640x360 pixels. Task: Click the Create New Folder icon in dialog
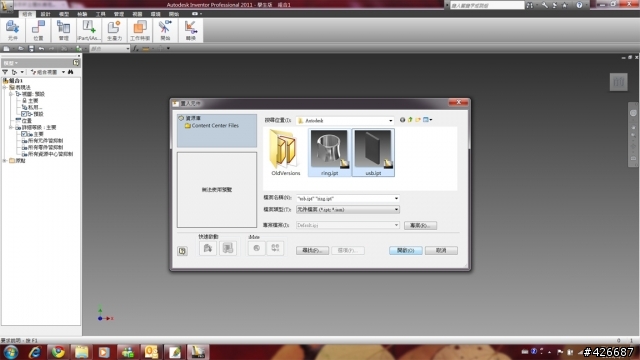coord(418,120)
